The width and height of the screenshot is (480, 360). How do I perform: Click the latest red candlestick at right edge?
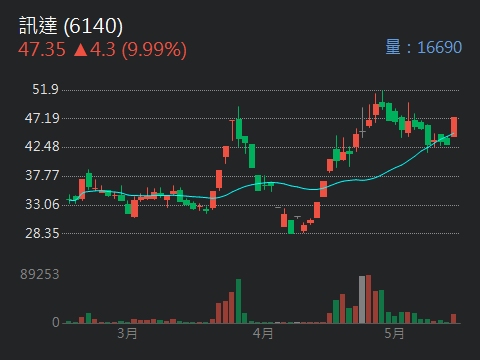click(454, 127)
